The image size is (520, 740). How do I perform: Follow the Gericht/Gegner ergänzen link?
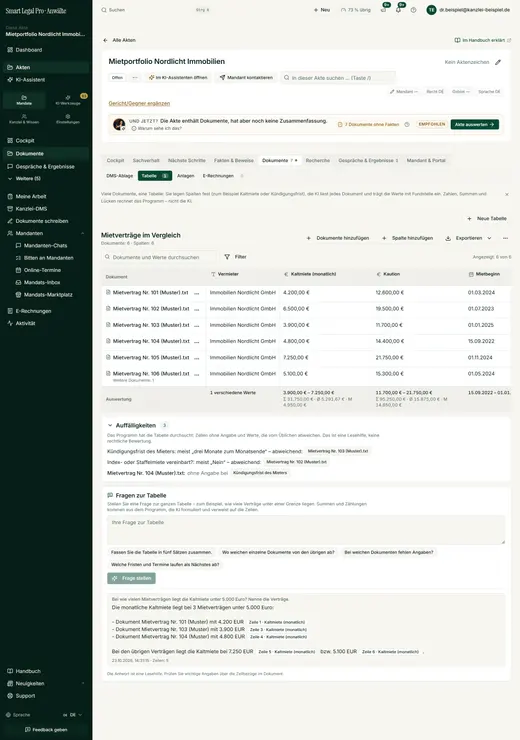coord(139,103)
